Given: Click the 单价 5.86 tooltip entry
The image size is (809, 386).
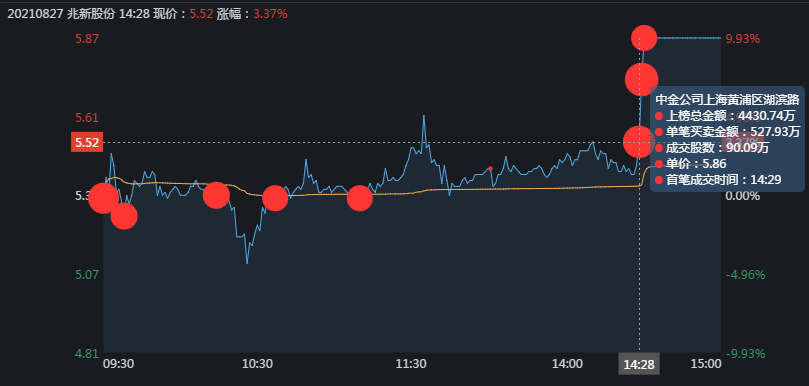Looking at the screenshot, I should 690,164.
